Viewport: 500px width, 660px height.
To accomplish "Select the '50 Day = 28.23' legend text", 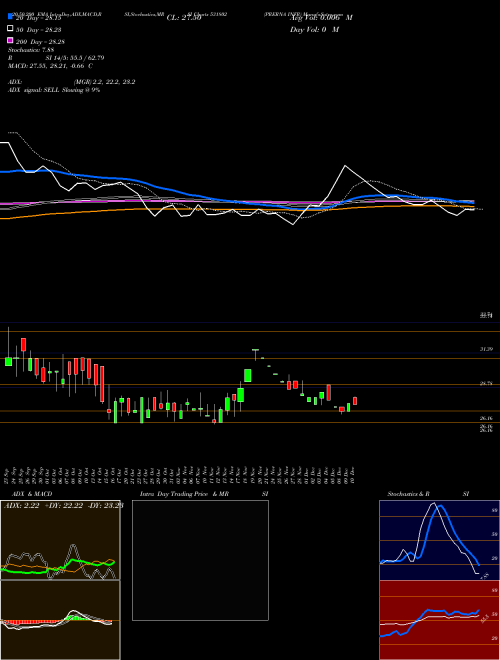I will 38,30.
